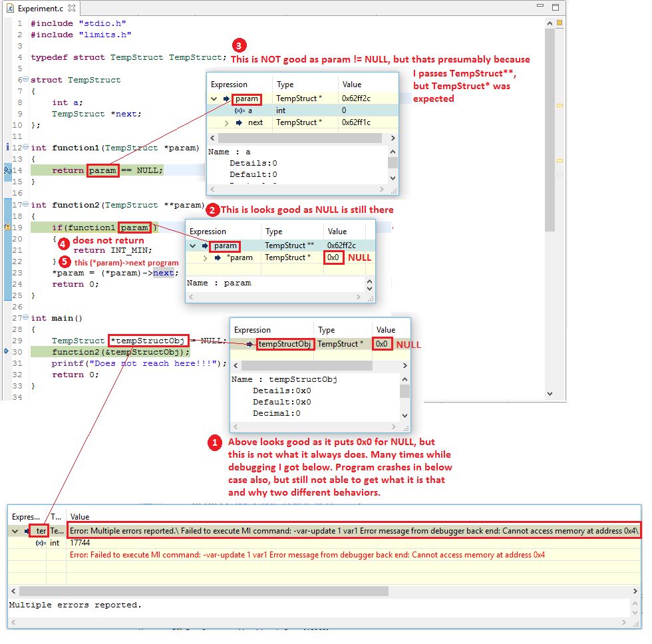Click the main editor vertical scrollbar thumb
This screenshot has height=644, width=652.
click(x=550, y=129)
